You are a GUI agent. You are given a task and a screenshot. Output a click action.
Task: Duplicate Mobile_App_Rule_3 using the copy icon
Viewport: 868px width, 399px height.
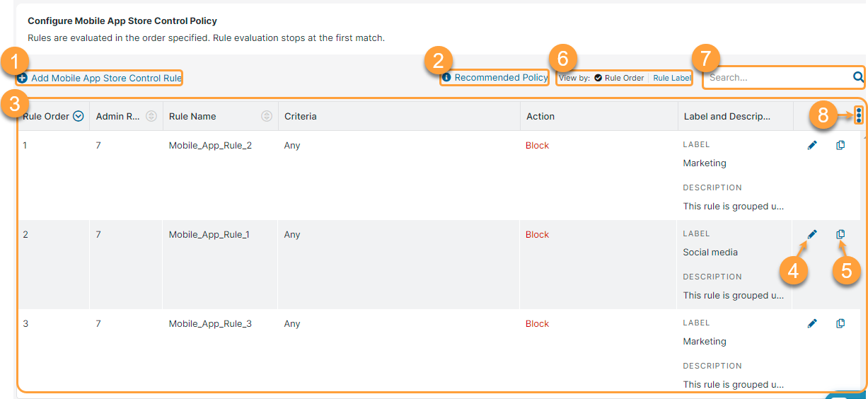840,323
